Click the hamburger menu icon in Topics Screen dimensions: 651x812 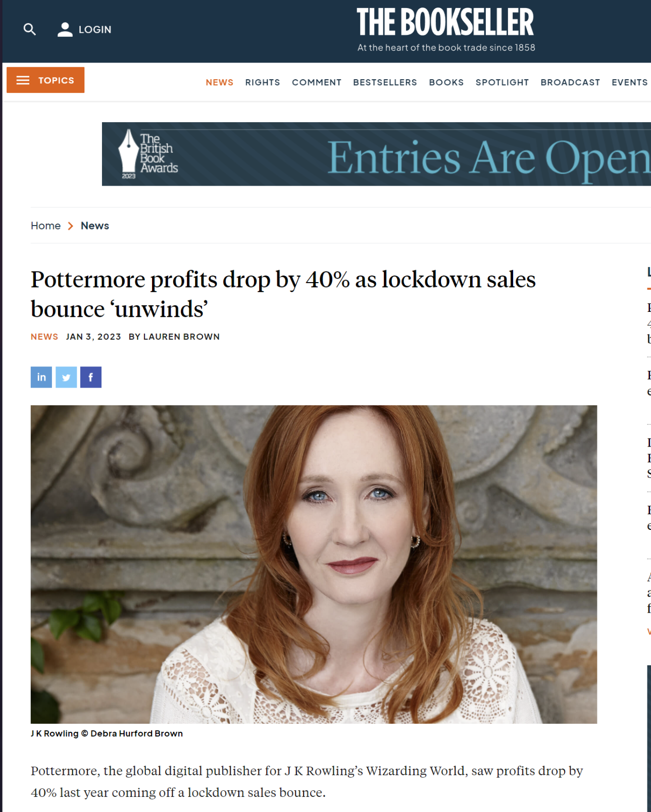(23, 80)
